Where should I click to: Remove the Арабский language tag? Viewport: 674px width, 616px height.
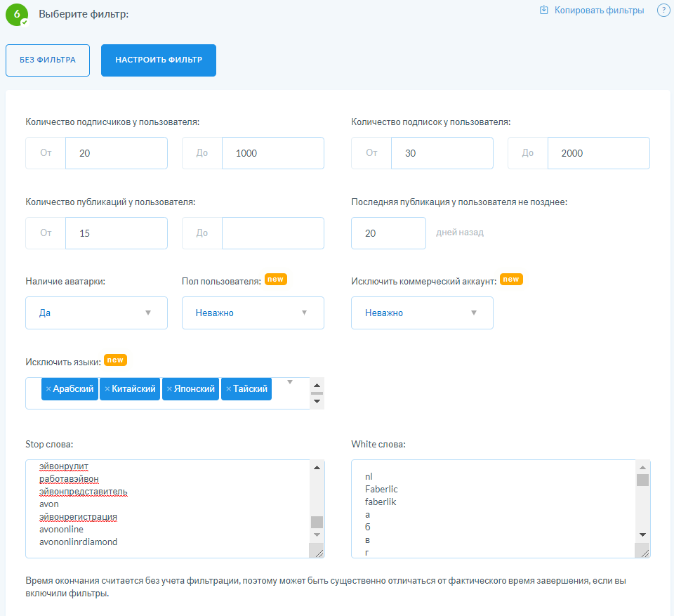[48, 389]
